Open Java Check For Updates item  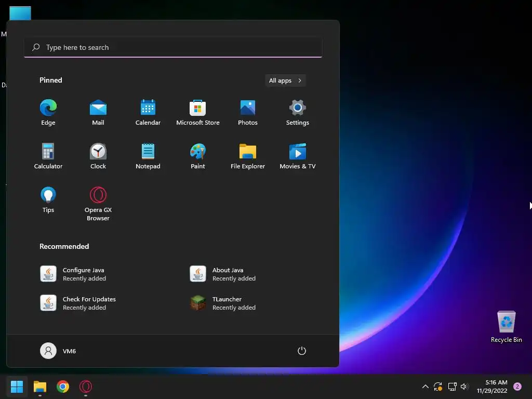click(x=78, y=303)
